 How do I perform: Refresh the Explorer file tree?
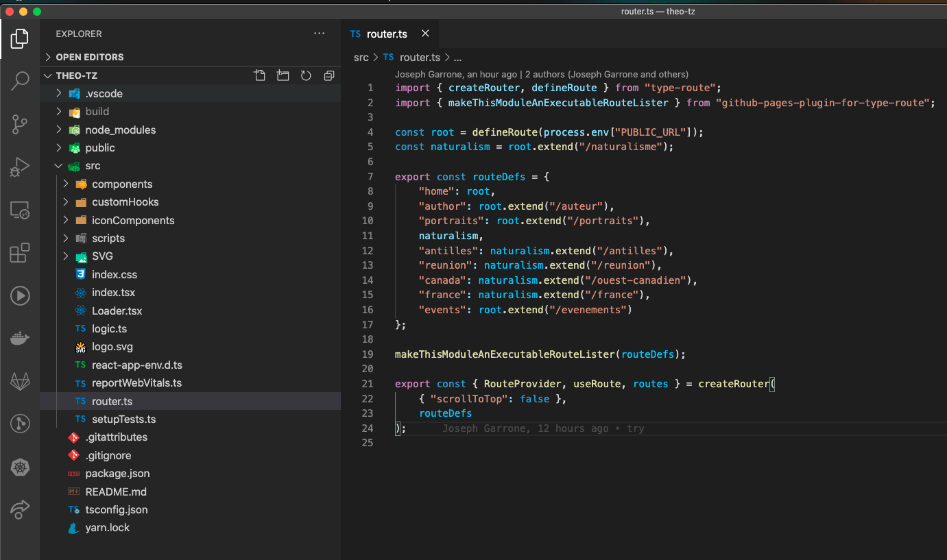coord(306,75)
